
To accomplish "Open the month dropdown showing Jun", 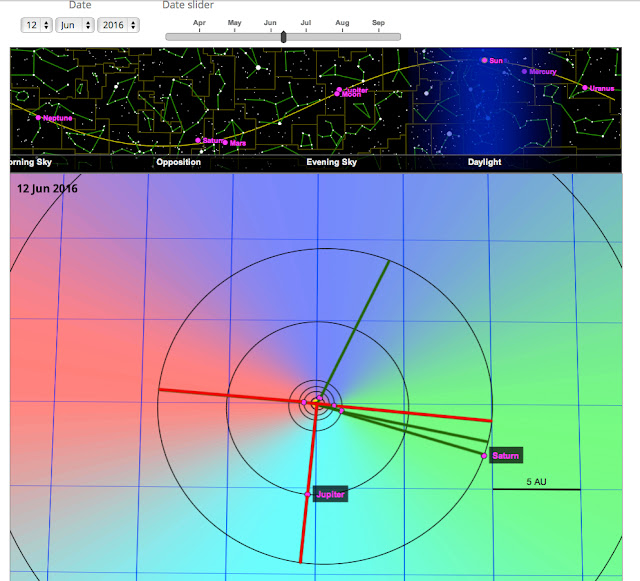I will 75,25.
